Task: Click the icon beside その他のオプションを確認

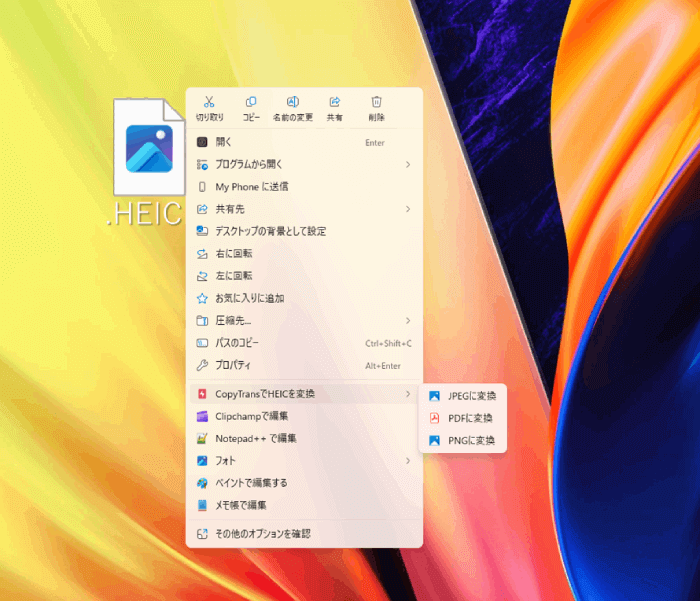Action: [202, 534]
